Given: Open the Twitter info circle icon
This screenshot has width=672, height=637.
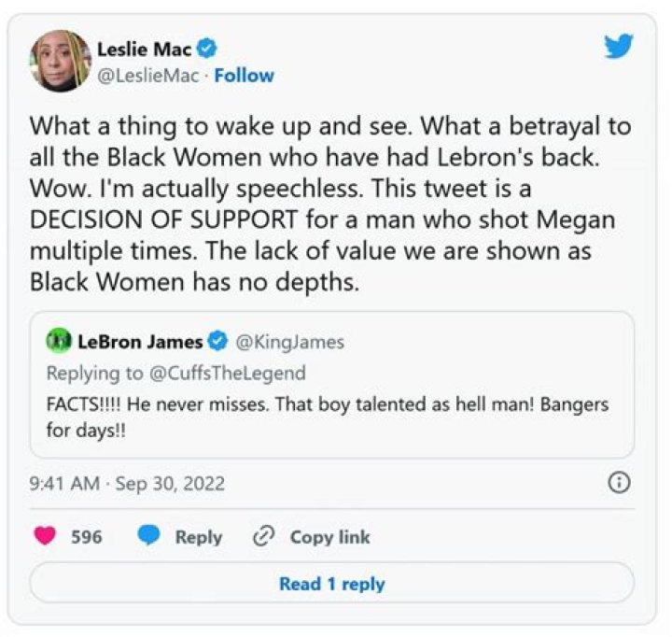Looking at the screenshot, I should tap(619, 483).
